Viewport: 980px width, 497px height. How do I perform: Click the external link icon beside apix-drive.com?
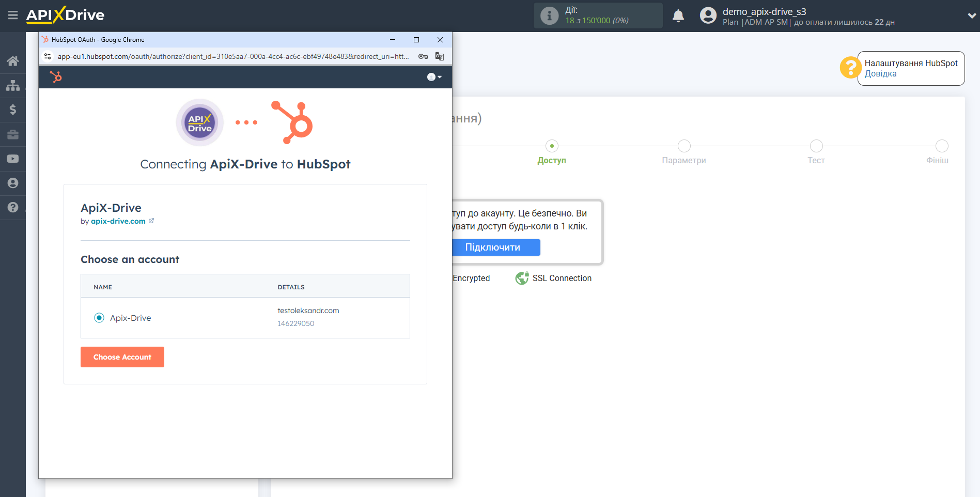pyautogui.click(x=151, y=221)
